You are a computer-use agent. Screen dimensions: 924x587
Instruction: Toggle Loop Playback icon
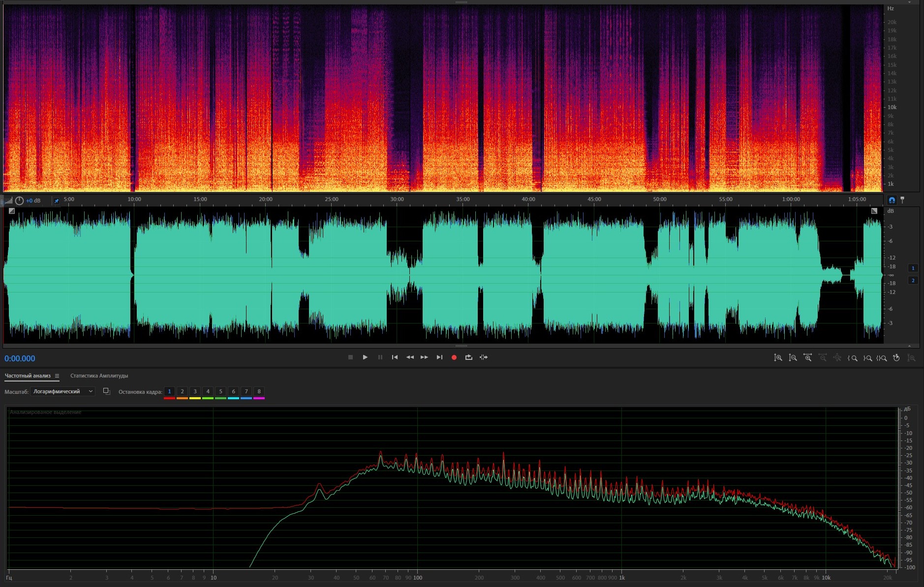tap(468, 357)
